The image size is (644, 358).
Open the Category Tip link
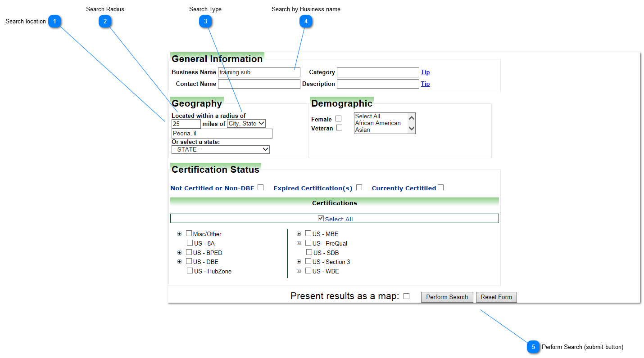pyautogui.click(x=425, y=72)
